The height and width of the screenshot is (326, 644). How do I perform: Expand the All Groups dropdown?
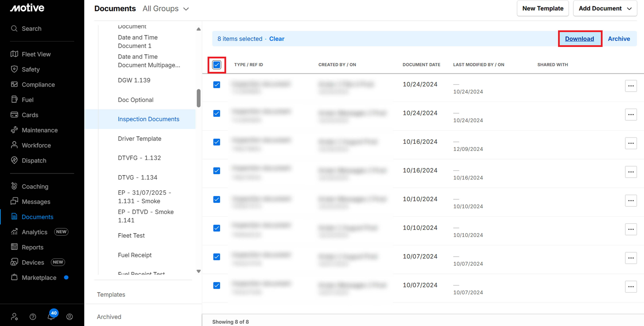point(166,9)
